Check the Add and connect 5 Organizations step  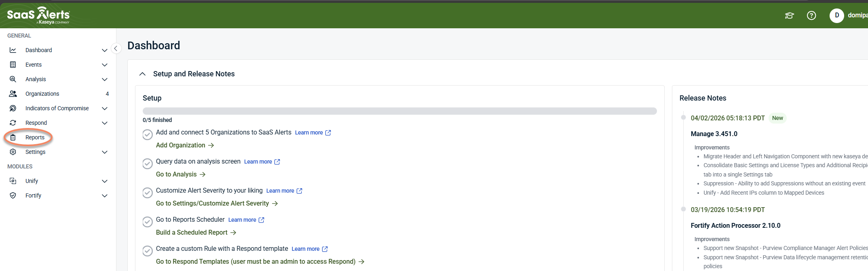[x=148, y=134]
